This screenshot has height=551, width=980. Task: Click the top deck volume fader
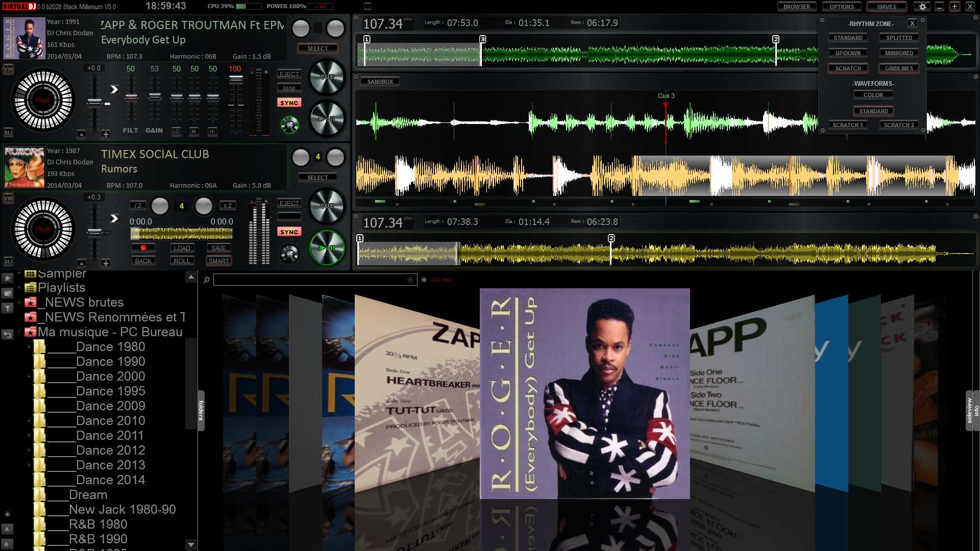(236, 79)
